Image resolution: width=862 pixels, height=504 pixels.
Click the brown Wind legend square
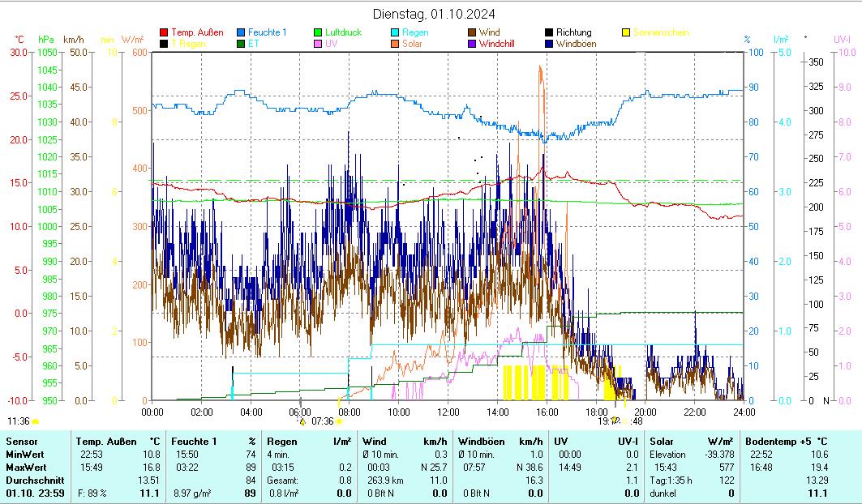pyautogui.click(x=473, y=33)
